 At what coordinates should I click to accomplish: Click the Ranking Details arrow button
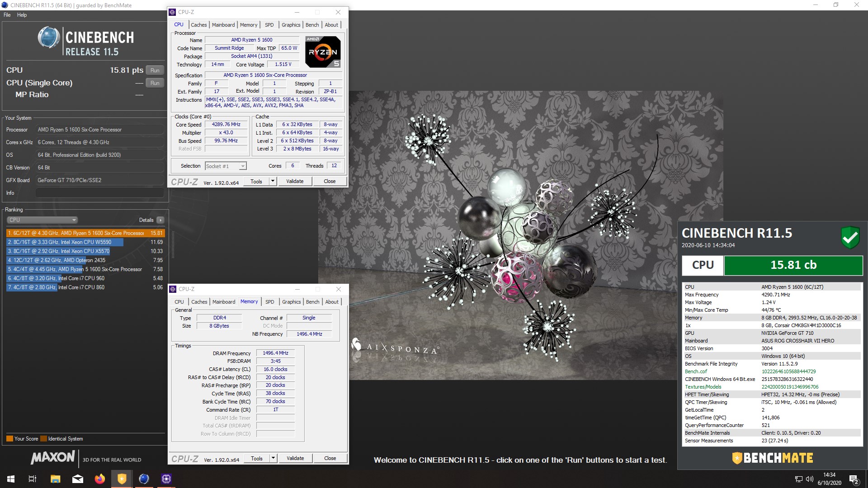(160, 220)
